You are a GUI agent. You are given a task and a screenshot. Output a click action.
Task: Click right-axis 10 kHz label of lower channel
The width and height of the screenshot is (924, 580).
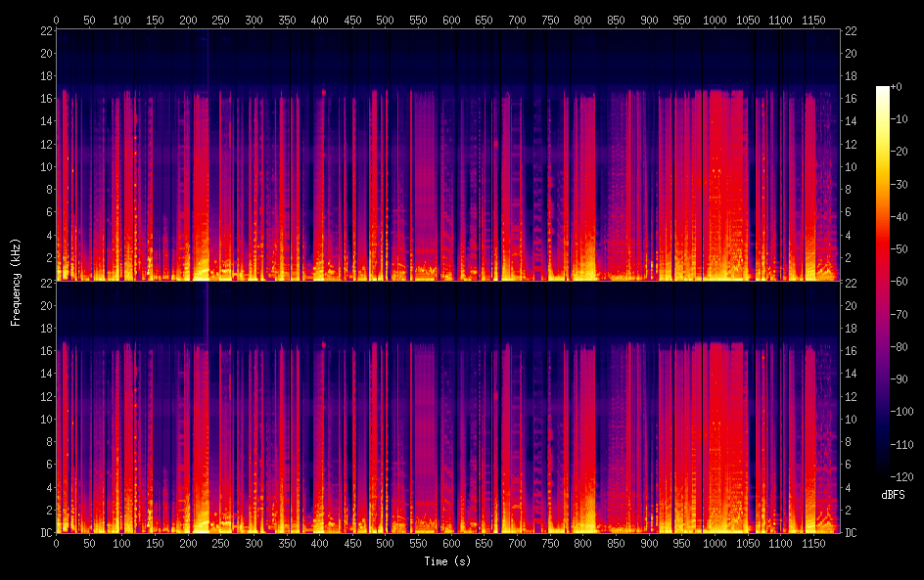tap(852, 419)
